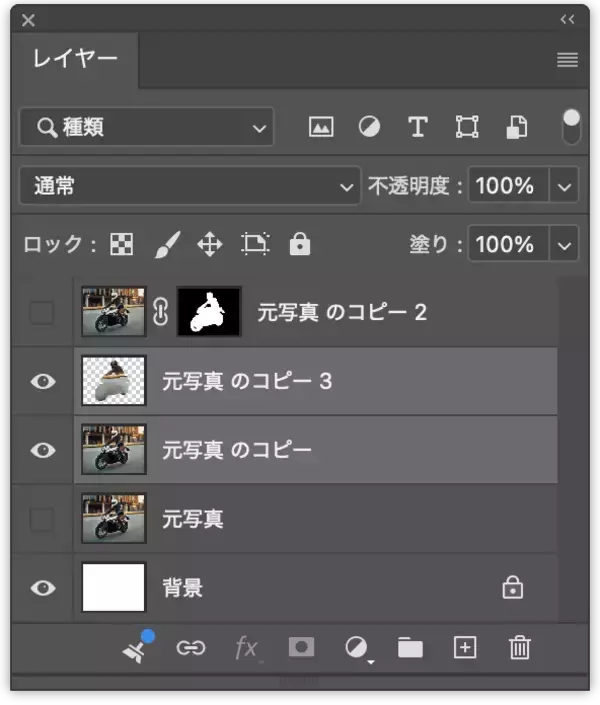Close the layers panel
The height and width of the screenshot is (705, 600).
point(28,20)
